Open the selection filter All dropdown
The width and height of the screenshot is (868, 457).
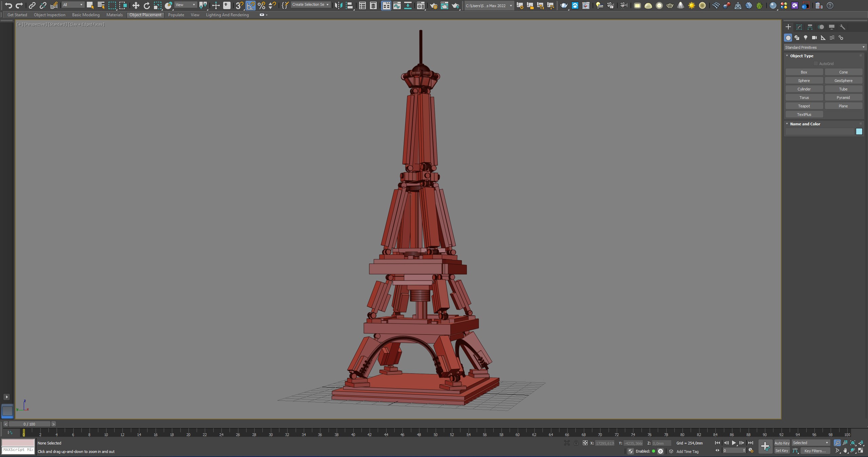click(73, 5)
